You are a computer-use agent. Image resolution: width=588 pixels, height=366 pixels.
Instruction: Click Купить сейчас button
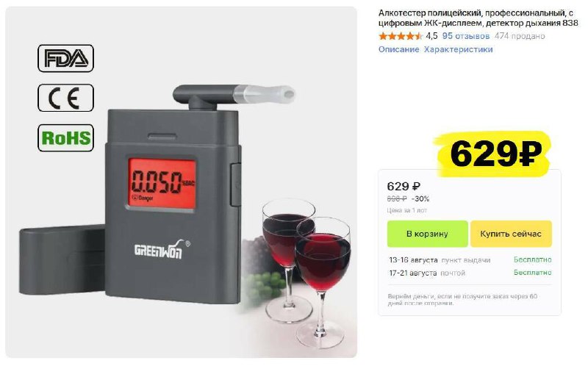(511, 234)
